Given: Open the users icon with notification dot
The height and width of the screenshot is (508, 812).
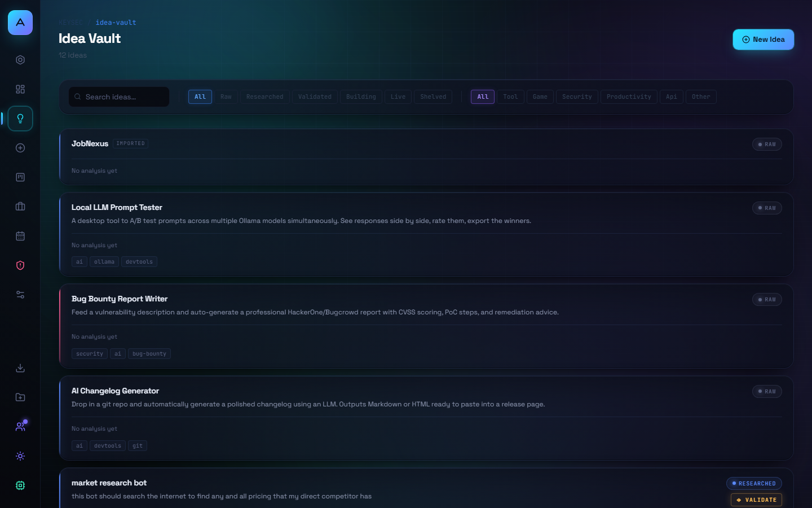Looking at the screenshot, I should (20, 427).
